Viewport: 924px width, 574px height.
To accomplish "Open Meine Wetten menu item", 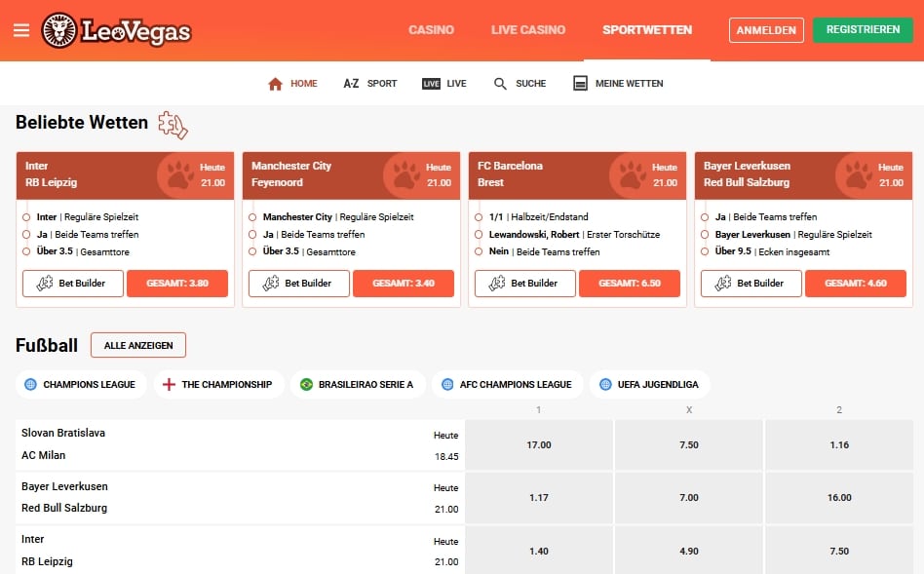I will point(618,84).
